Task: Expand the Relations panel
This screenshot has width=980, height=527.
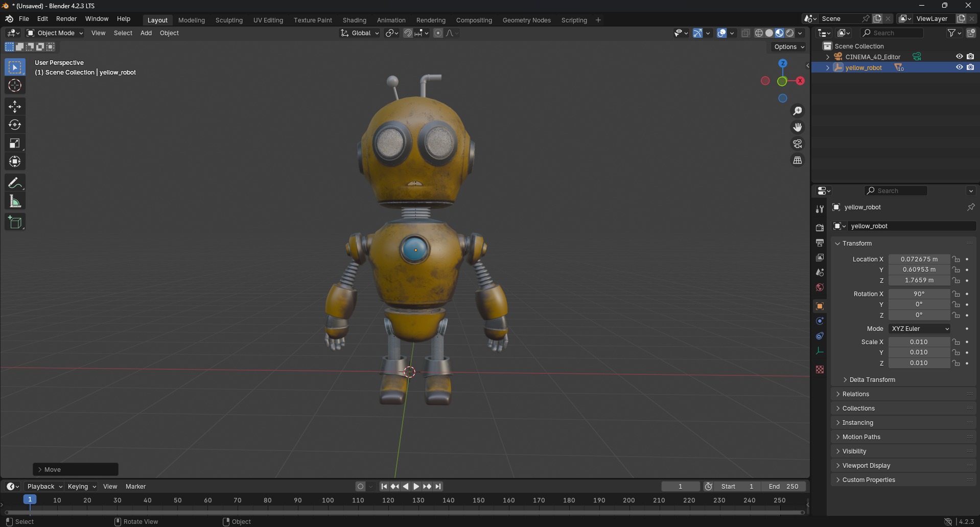Action: point(855,394)
